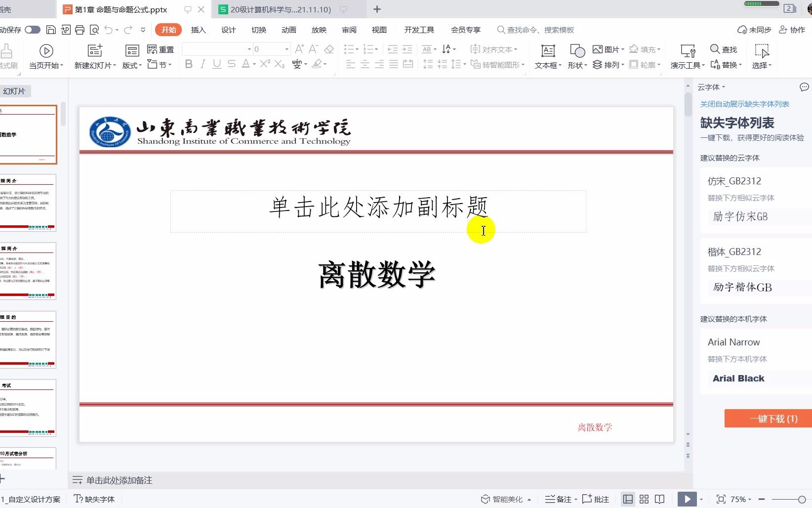
Task: Expand the text alignment (对齐文本) dropdown
Action: 517,49
